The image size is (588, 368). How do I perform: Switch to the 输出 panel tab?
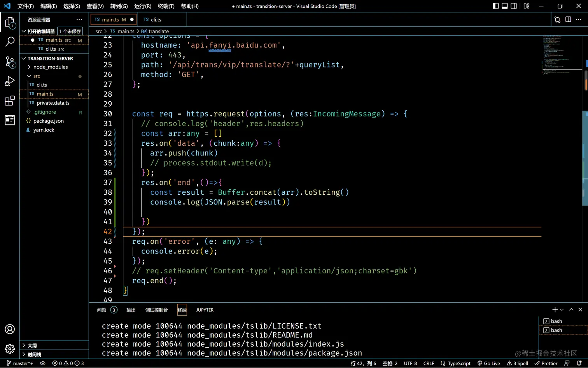(131, 310)
